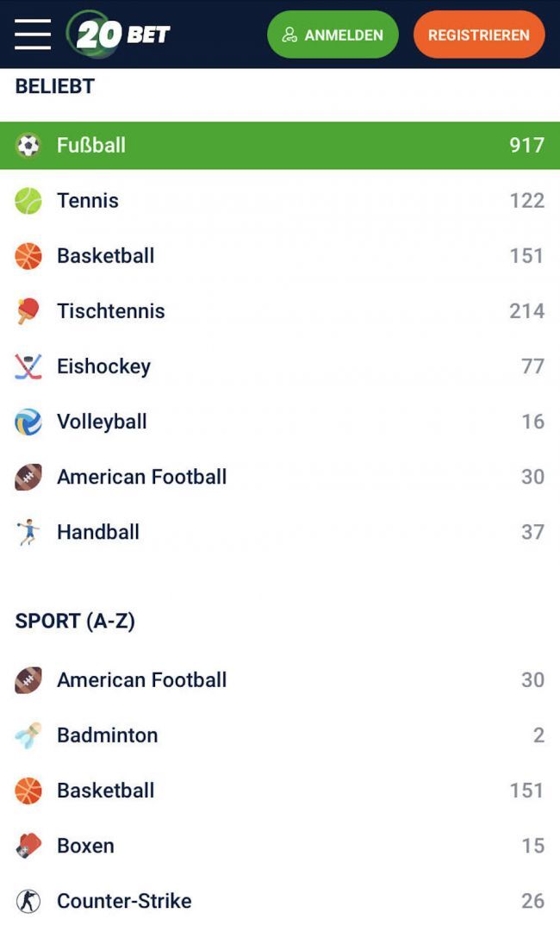Screen dimensions: 560x938
Task: Click the 20Bet logo
Action: (x=119, y=34)
